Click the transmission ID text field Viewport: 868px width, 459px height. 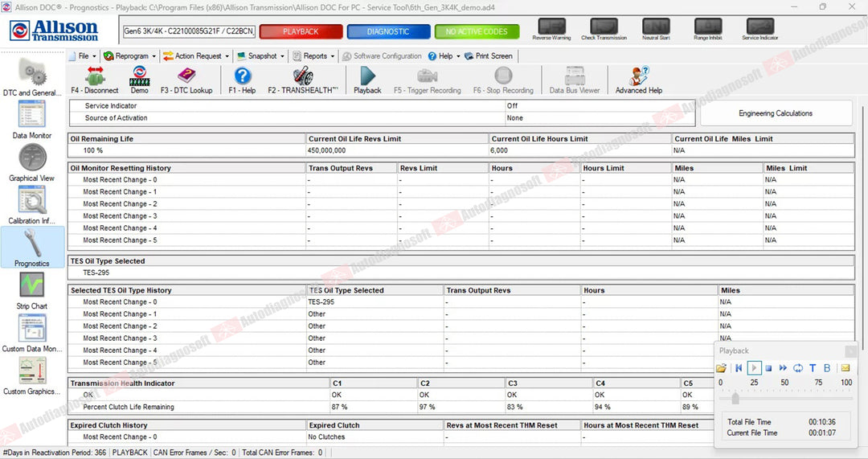point(190,31)
